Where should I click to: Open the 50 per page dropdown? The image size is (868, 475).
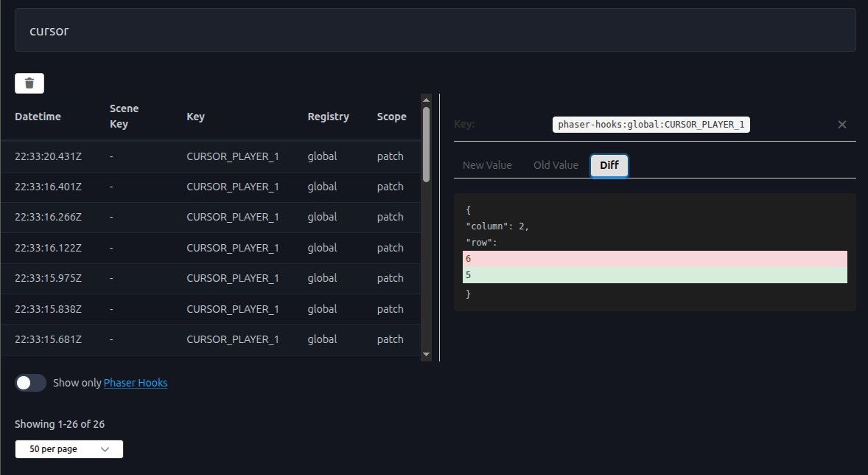(x=69, y=449)
